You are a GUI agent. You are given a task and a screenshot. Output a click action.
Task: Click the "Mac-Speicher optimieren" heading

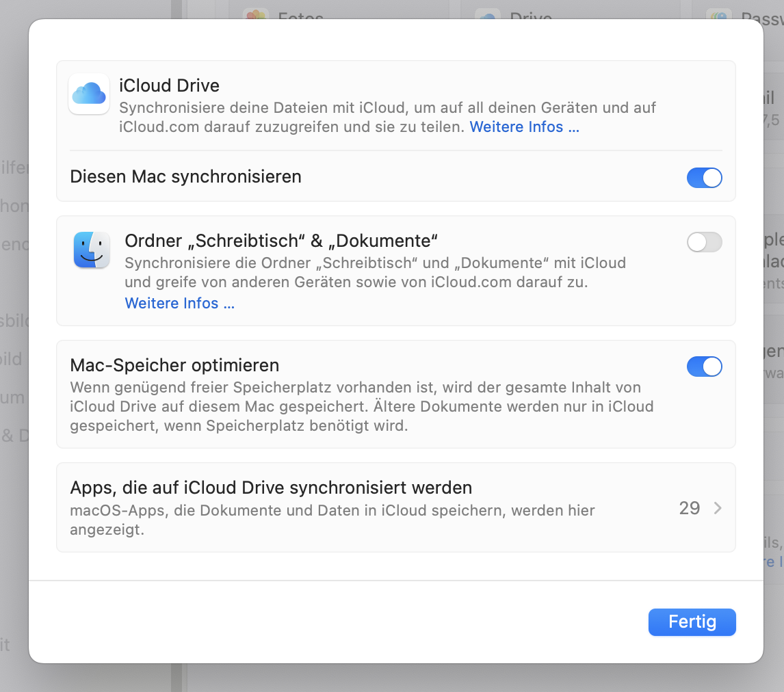click(x=174, y=365)
